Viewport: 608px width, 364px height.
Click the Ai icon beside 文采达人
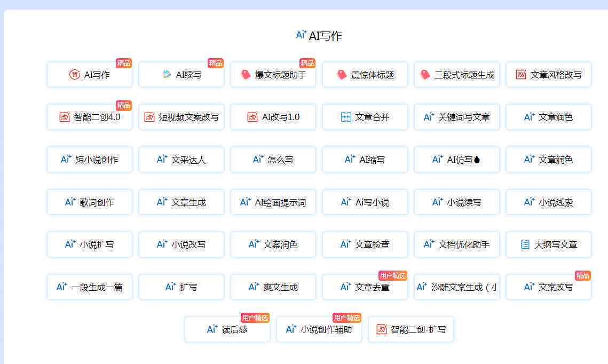tap(162, 160)
